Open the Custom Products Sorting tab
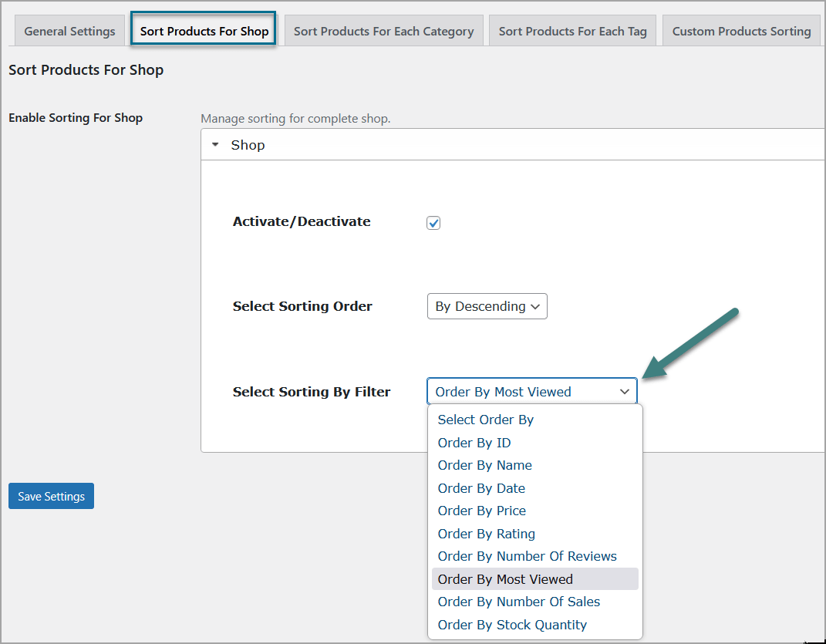Image resolution: width=826 pixels, height=644 pixels. [741, 32]
